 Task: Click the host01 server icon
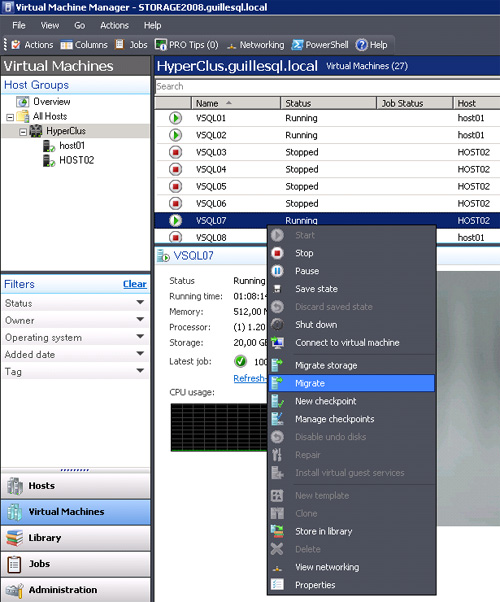pyautogui.click(x=49, y=146)
